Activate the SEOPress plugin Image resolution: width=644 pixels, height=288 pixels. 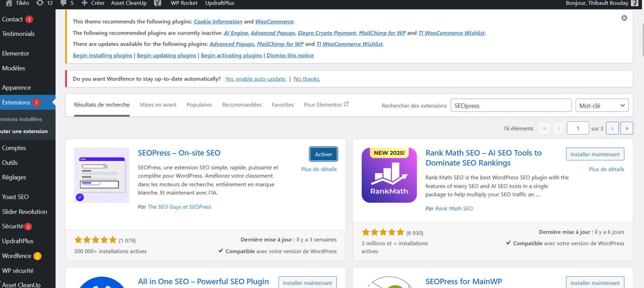323,154
